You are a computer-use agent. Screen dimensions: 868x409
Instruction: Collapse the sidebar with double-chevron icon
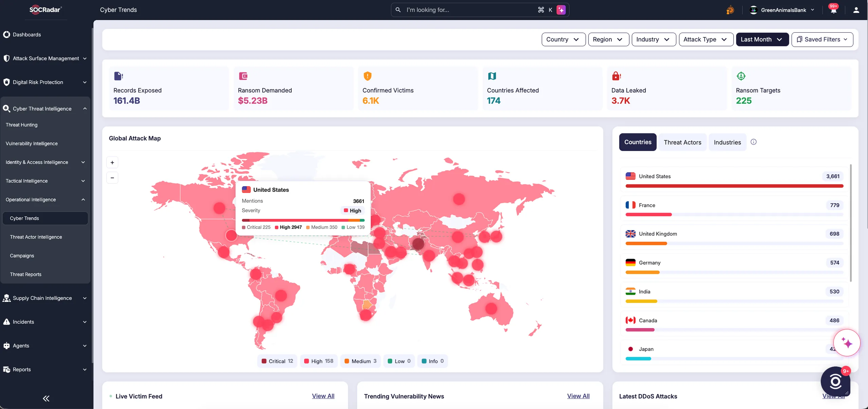pos(46,398)
